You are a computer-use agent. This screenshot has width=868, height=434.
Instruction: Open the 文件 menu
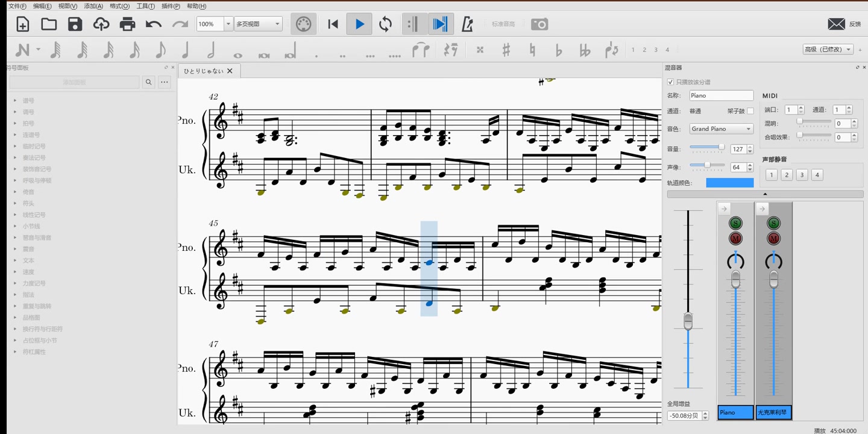(17, 6)
